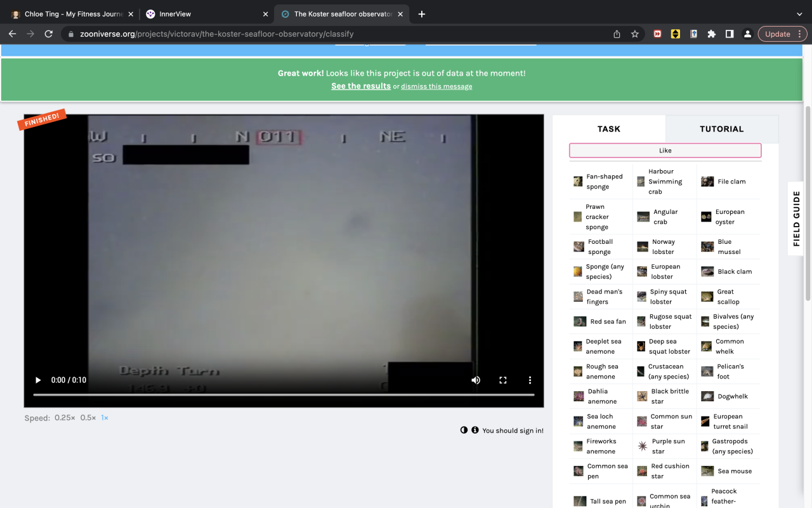Image resolution: width=812 pixels, height=508 pixels.
Task: Pick Common sea pen
Action: pyautogui.click(x=601, y=471)
